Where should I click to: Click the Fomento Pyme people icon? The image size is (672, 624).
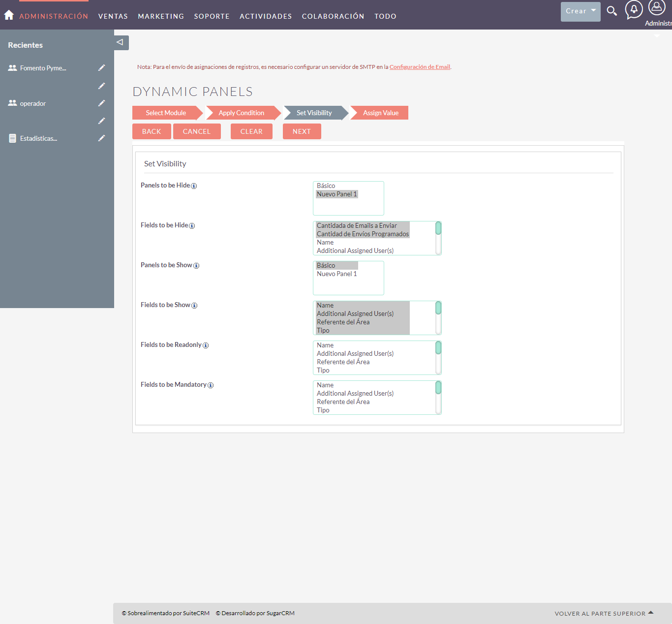click(x=12, y=68)
